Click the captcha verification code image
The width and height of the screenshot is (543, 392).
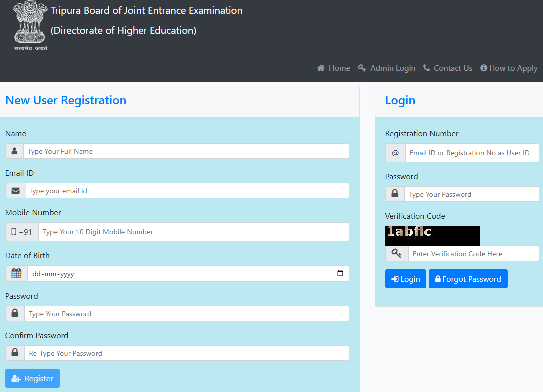coord(432,235)
